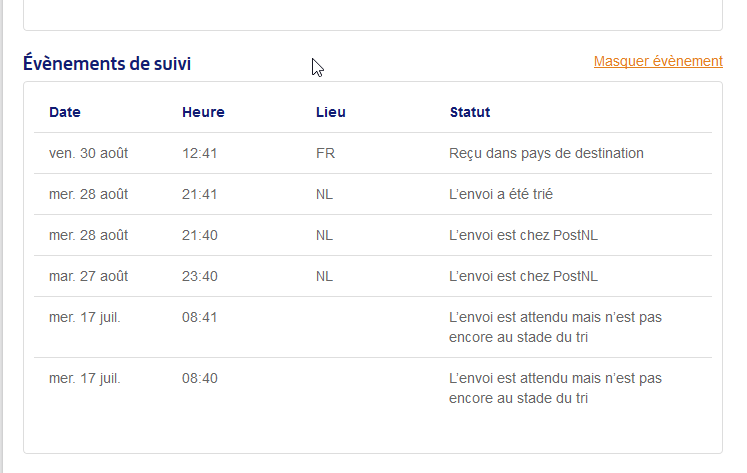The image size is (747, 473).
Task: Click the 08:41 time entry
Action: tap(200, 317)
